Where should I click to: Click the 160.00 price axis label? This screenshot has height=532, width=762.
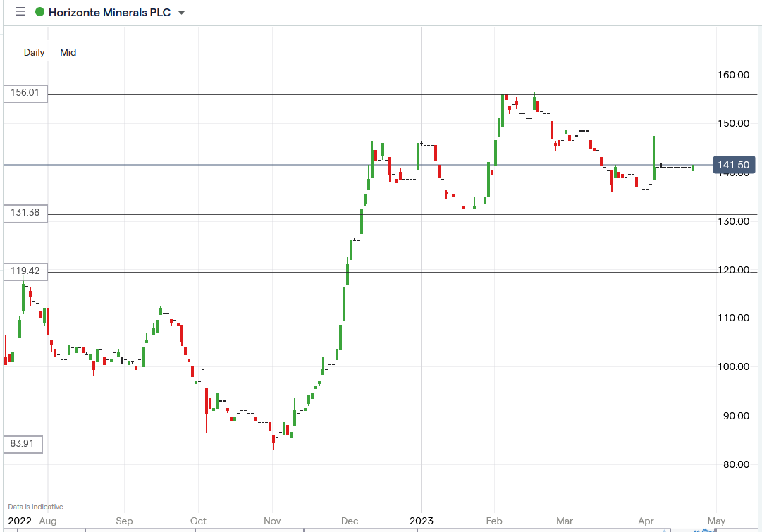733,75
